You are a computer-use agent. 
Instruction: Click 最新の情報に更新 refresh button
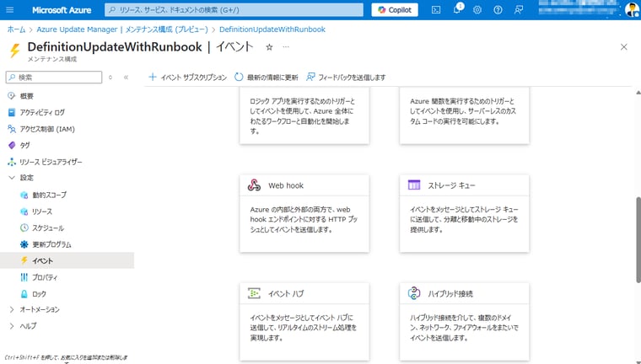pyautogui.click(x=267, y=78)
